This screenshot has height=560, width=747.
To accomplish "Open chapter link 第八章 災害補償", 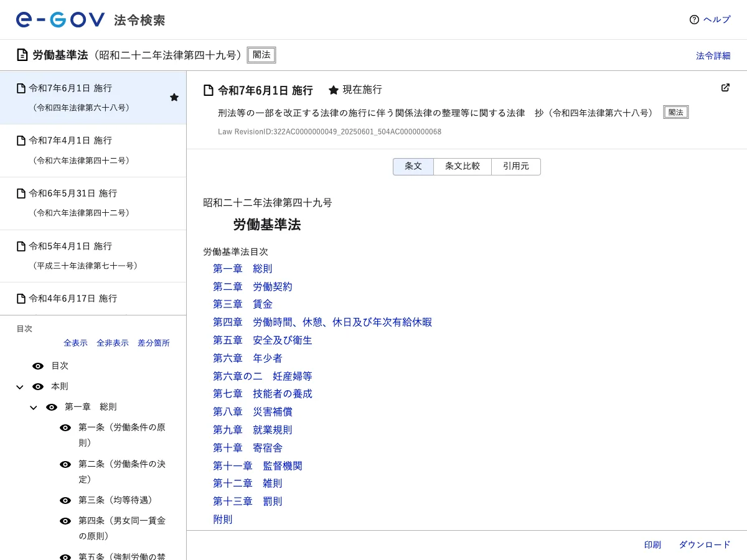I will click(x=253, y=412).
